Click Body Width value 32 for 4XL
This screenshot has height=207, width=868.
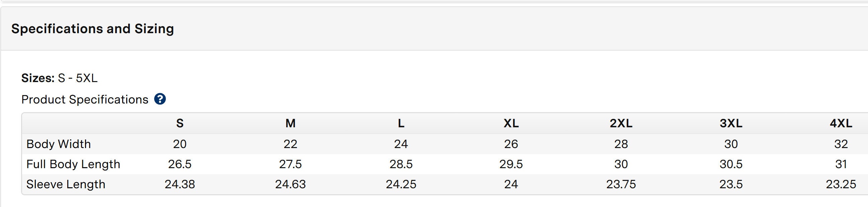point(841,144)
